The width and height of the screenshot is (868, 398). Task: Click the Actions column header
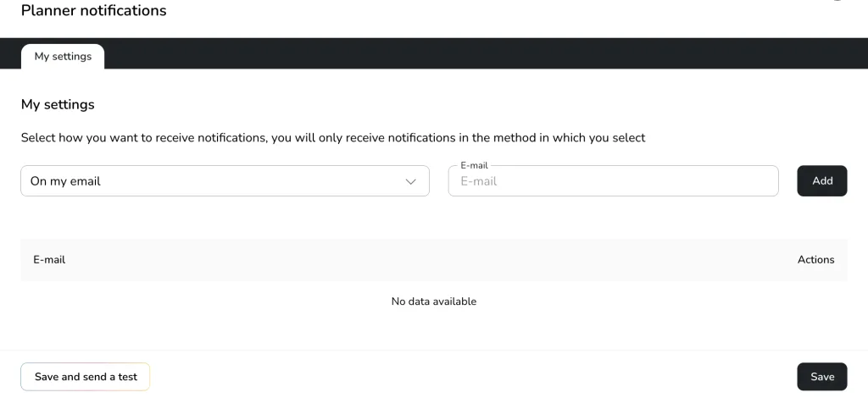click(x=815, y=260)
